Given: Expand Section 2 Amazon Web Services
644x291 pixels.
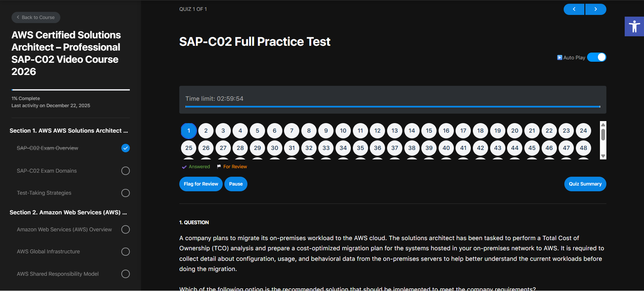Looking at the screenshot, I should (68, 212).
